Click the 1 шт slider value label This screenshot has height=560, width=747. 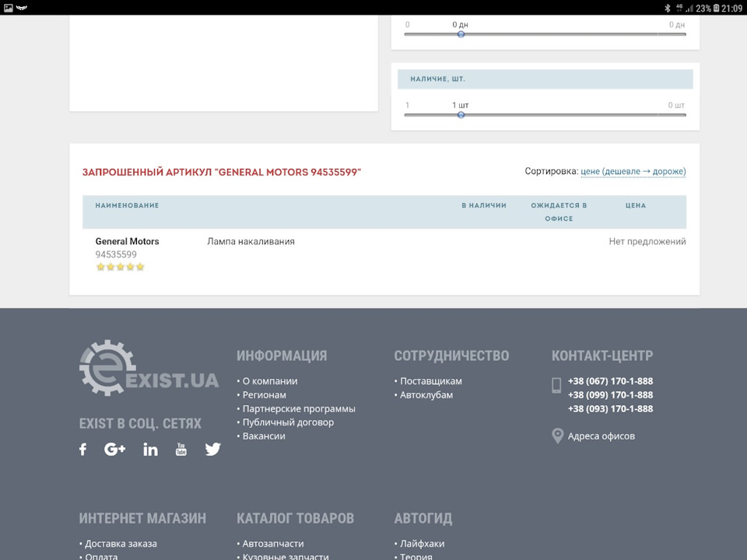click(x=460, y=105)
